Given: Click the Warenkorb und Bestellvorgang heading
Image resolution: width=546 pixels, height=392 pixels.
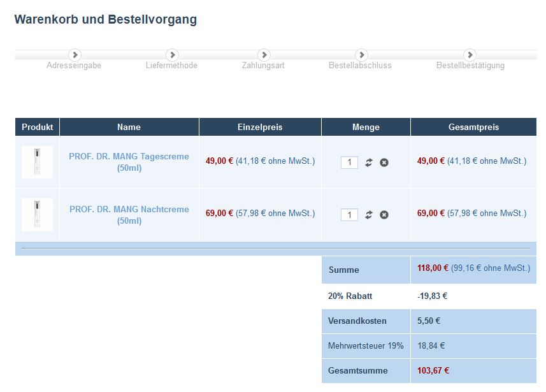Looking at the screenshot, I should pyautogui.click(x=106, y=20).
